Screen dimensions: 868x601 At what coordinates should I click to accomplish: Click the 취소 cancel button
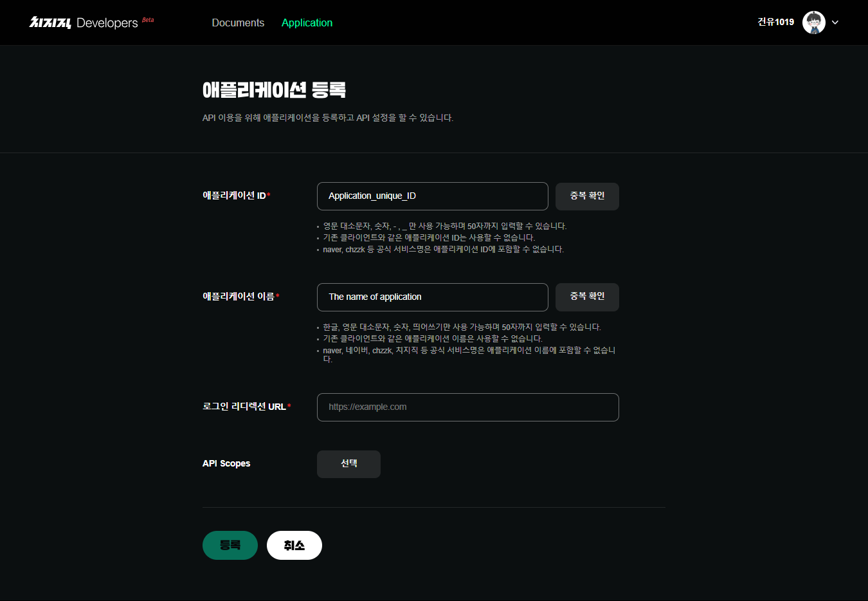click(x=294, y=545)
